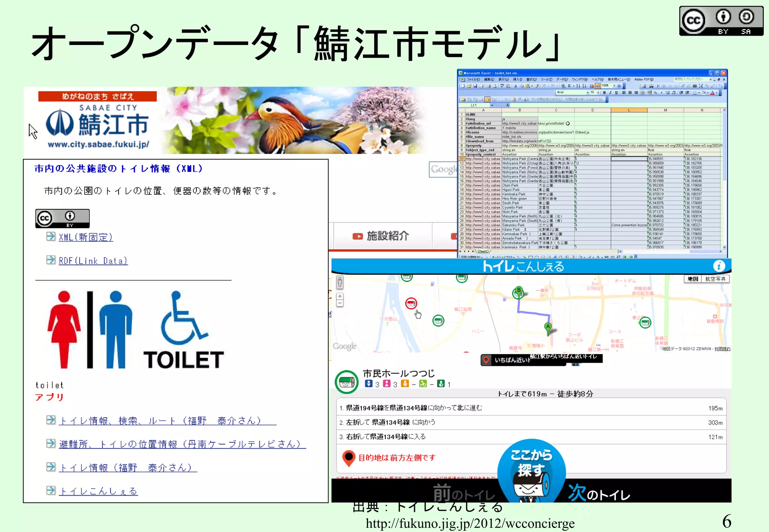
Task: Click Merge and Center icon
Action: click(x=642, y=92)
